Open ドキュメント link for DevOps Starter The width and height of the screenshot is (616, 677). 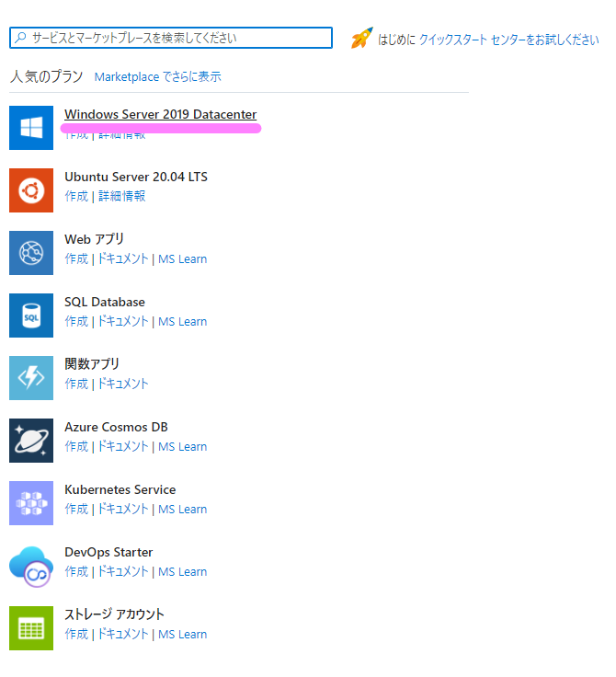(x=123, y=571)
